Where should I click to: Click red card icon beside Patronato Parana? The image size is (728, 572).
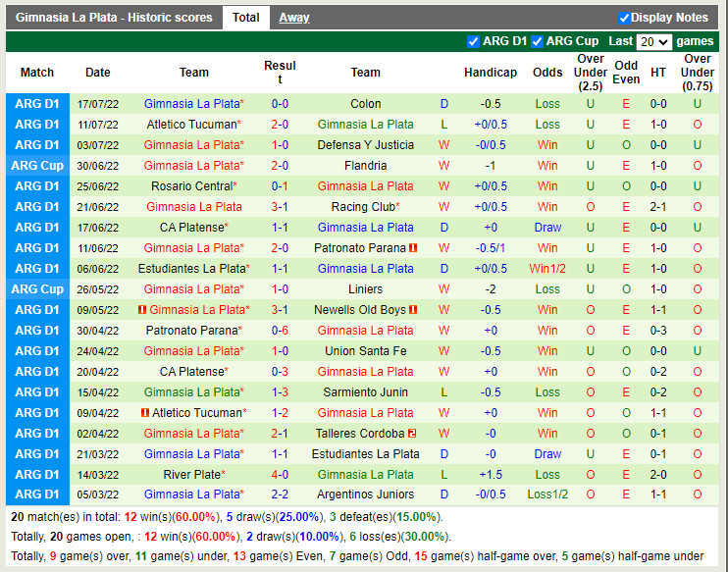coord(414,248)
